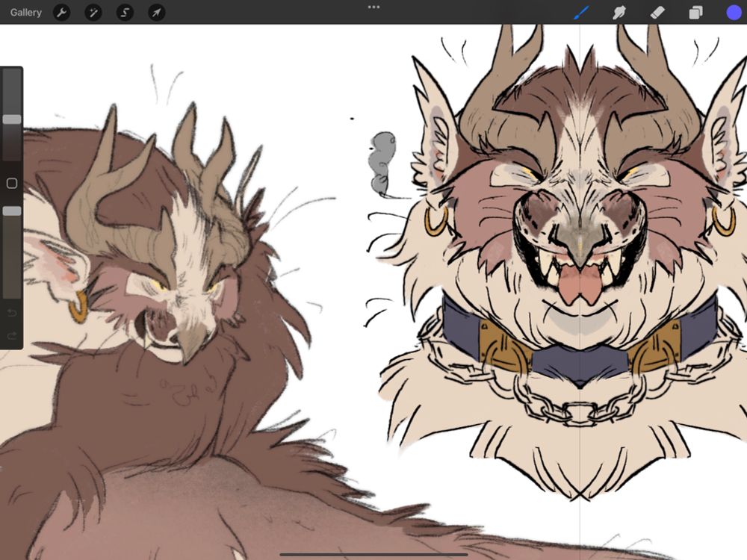Open the Layers panel
747x560 pixels.
[x=696, y=12]
